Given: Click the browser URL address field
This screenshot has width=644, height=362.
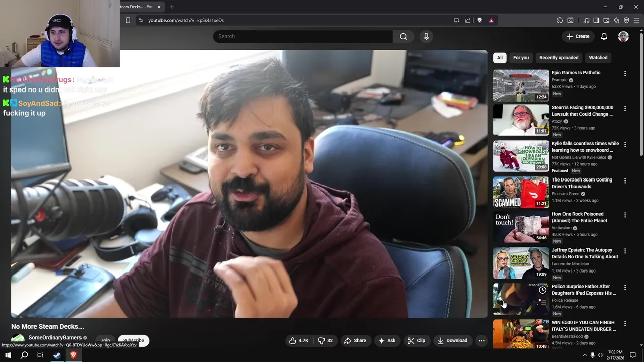Looking at the screenshot, I should click(297, 20).
